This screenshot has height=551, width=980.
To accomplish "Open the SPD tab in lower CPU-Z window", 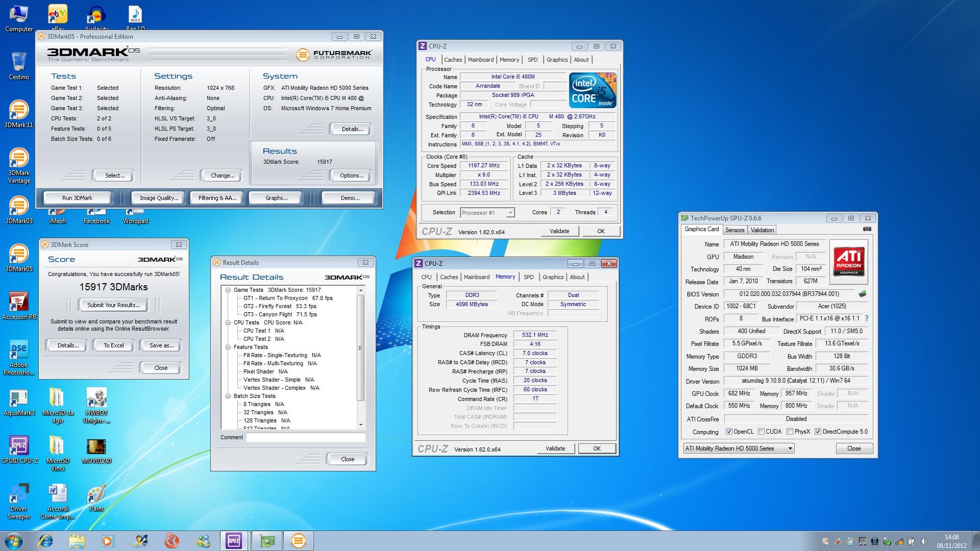I will (x=529, y=277).
